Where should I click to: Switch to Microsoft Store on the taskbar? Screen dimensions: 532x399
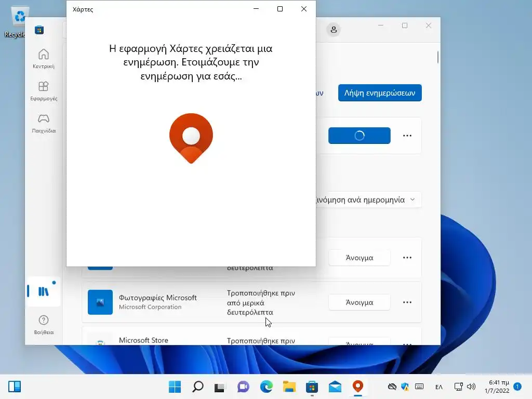tap(312, 387)
